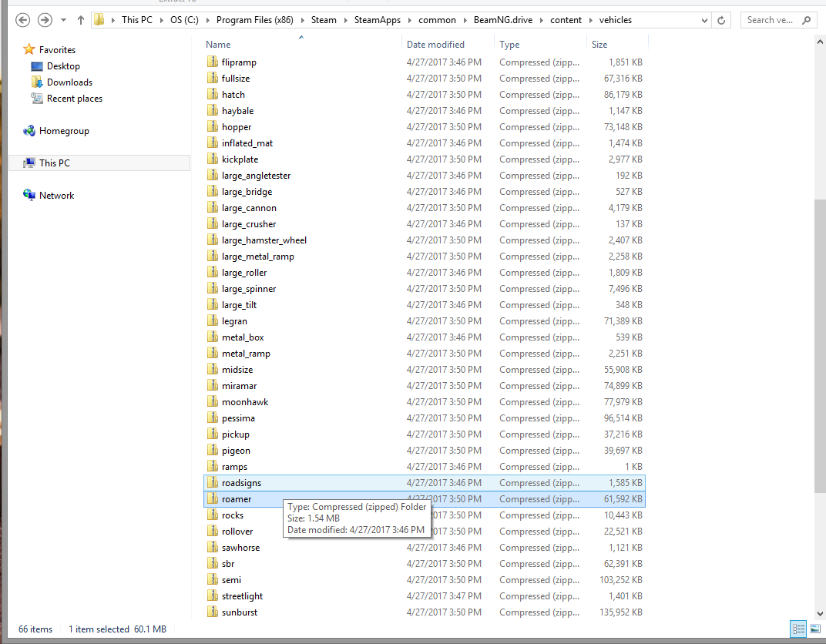Click the search magnifier icon
Viewport: 826px width, 644px height.
(806, 20)
